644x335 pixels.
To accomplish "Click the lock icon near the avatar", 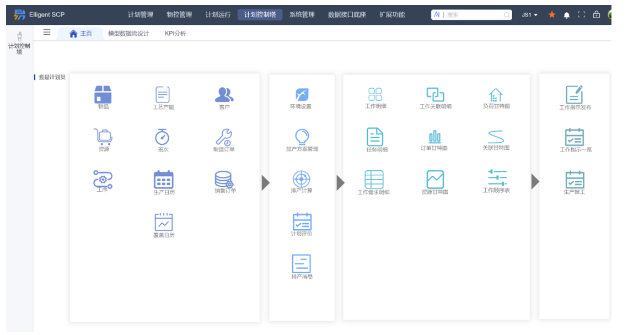I will point(597,15).
